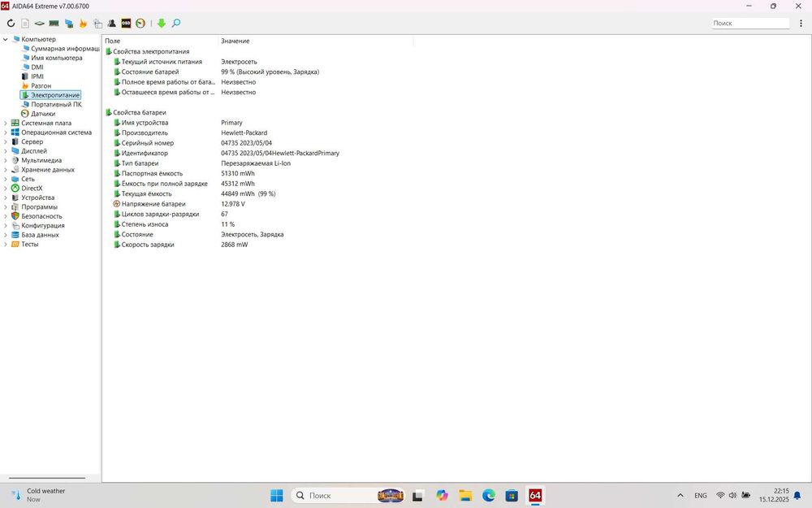Expand the DirectX tree node
The width and height of the screenshot is (812, 508).
point(5,189)
